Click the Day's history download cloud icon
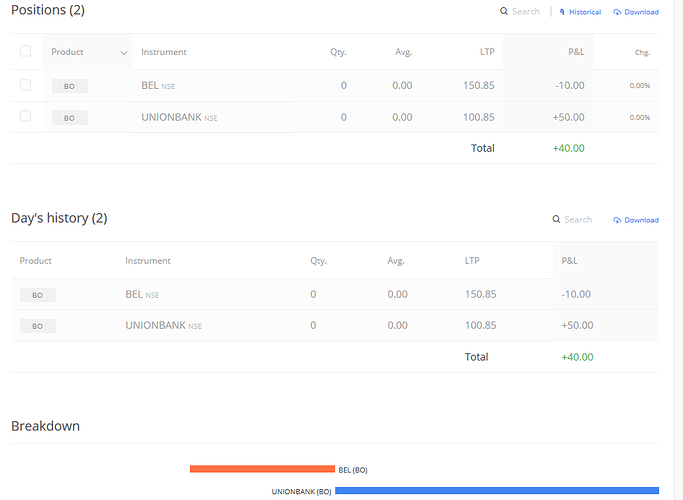Viewport: 683px width, 500px height. [617, 220]
